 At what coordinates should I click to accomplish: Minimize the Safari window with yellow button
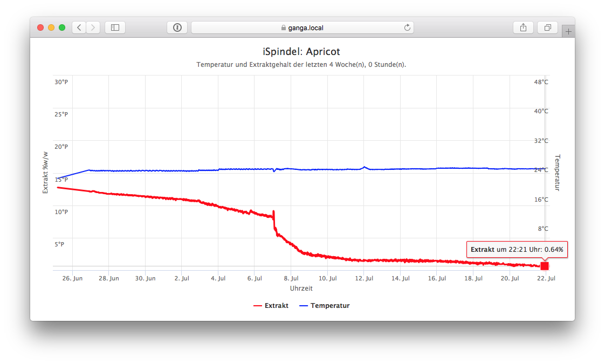coord(51,28)
